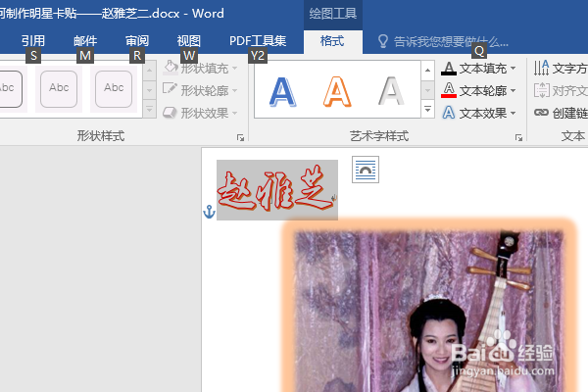Click the lightbulb Tell Me icon
Image resolution: width=588 pixels, height=392 pixels.
pyautogui.click(x=382, y=41)
